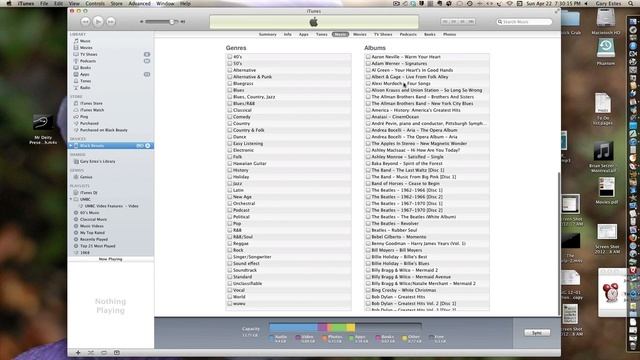
Task: Check the Classical genre checkbox
Action: click(x=229, y=110)
